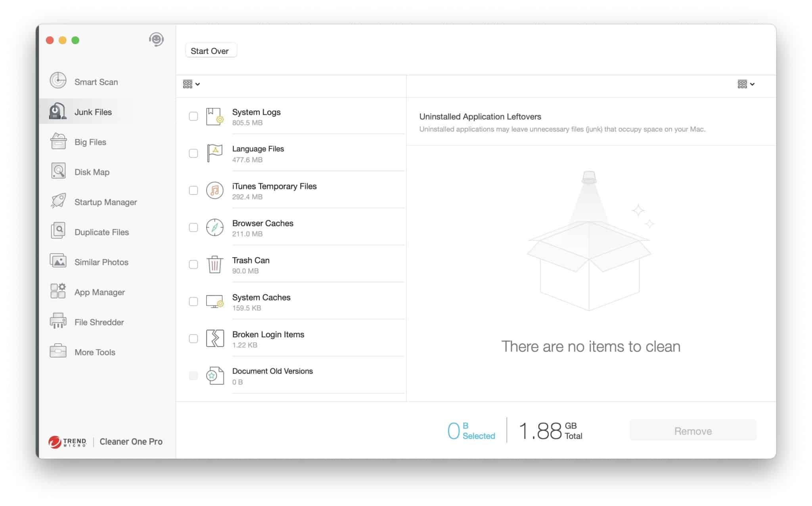Check the Language Files checkbox
Viewport: 812px width, 506px height.
tap(193, 153)
